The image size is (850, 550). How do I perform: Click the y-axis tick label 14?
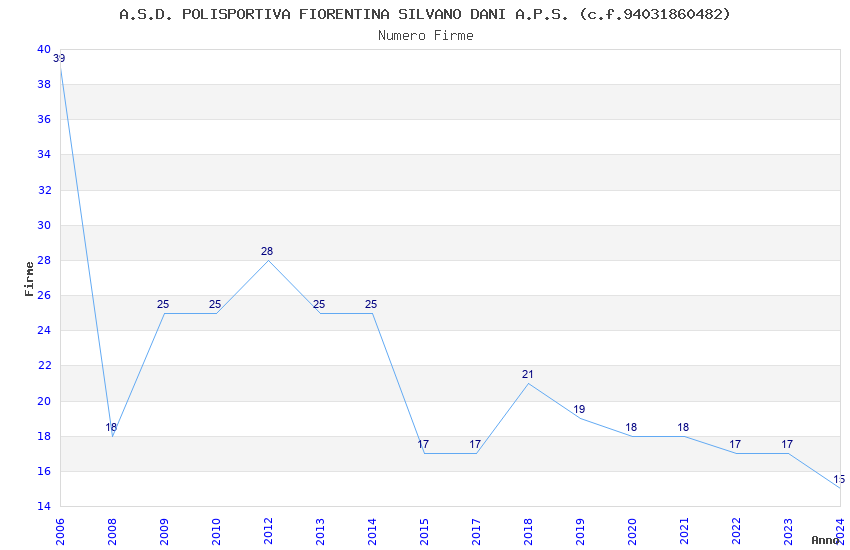click(x=44, y=506)
